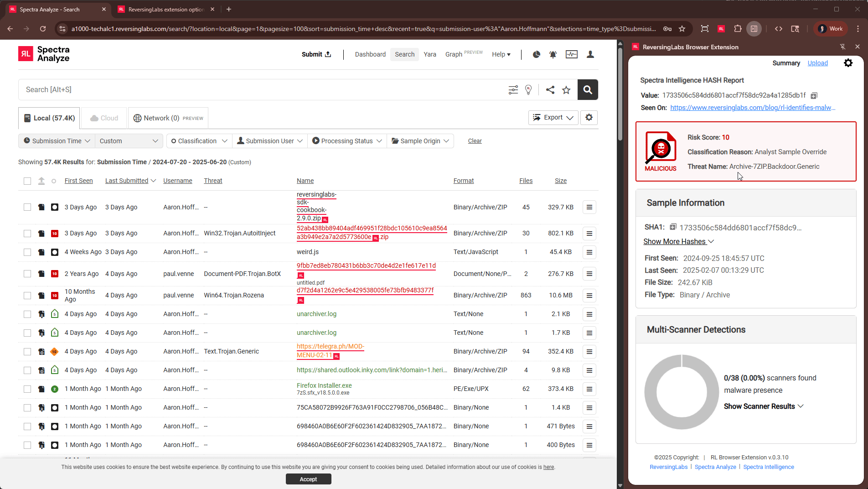Image resolution: width=868 pixels, height=489 pixels.
Task: Check the 400 Bytes Binary/None row checkbox
Action: (27, 445)
